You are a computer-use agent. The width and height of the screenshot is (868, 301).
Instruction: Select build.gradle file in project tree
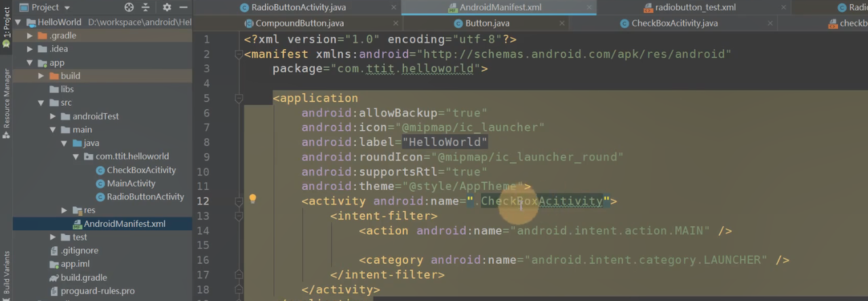pos(83,277)
